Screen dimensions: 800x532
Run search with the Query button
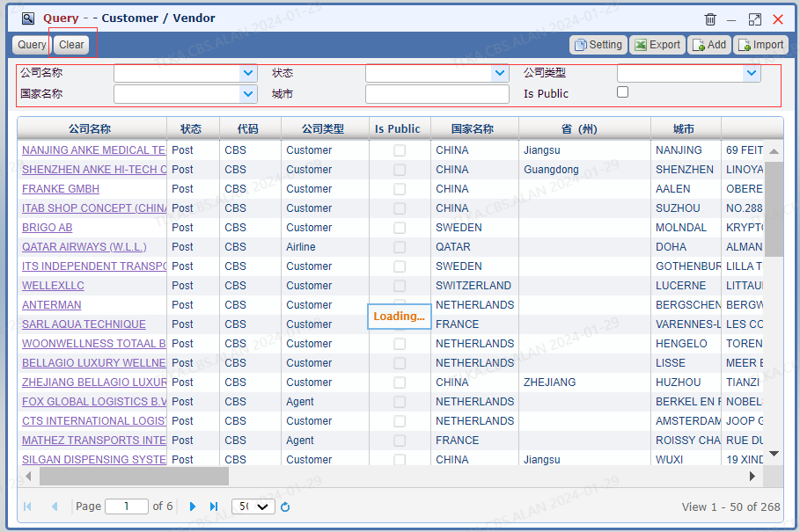coord(32,45)
